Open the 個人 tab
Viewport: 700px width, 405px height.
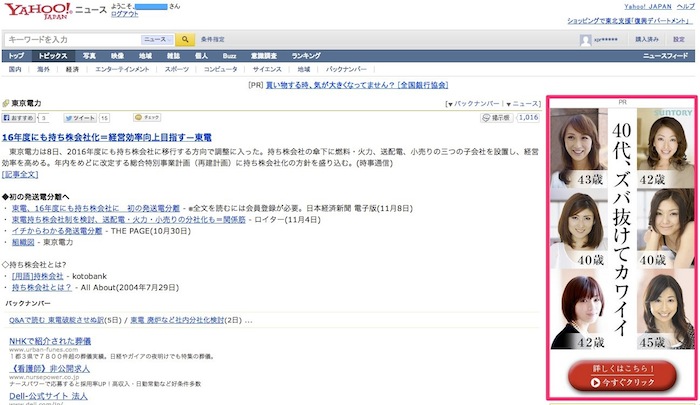[201, 56]
